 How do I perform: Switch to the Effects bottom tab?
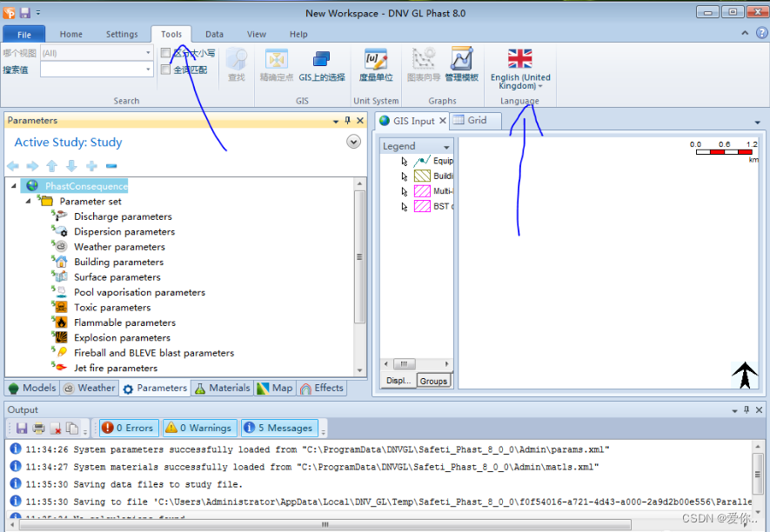coord(322,388)
